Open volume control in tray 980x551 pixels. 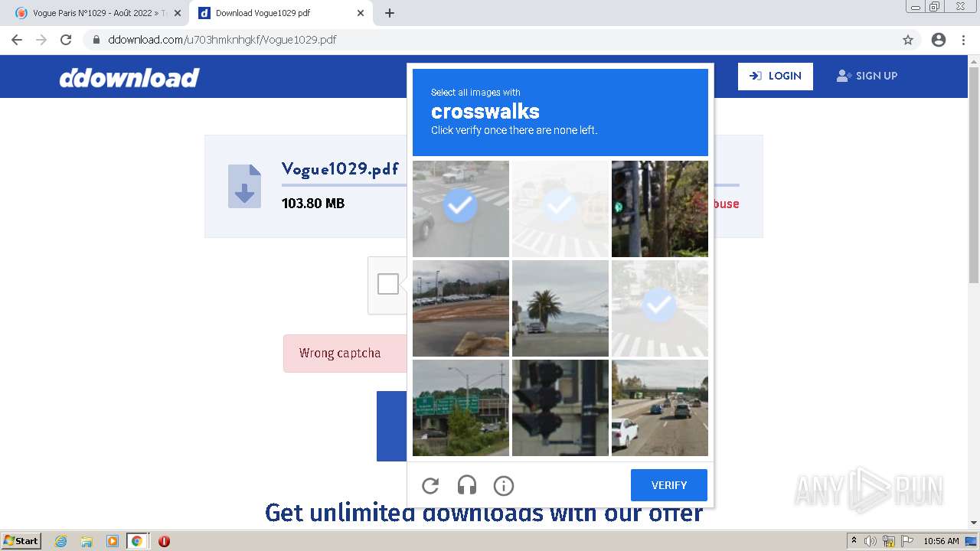[871, 541]
